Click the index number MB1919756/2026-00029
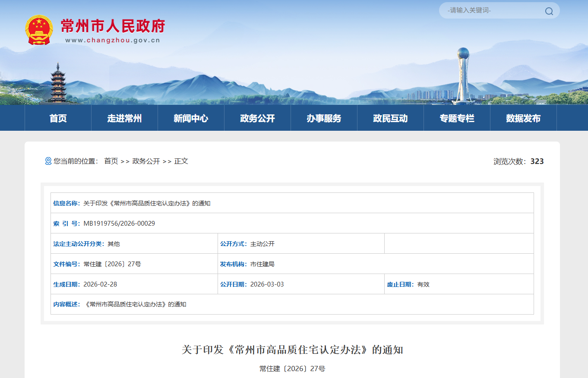Image resolution: width=588 pixels, height=378 pixels. [x=119, y=224]
